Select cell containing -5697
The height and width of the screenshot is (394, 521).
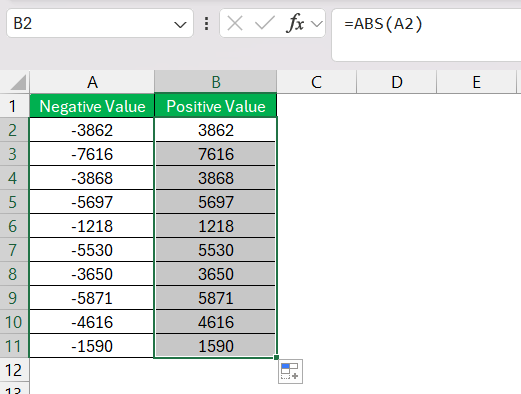92,202
